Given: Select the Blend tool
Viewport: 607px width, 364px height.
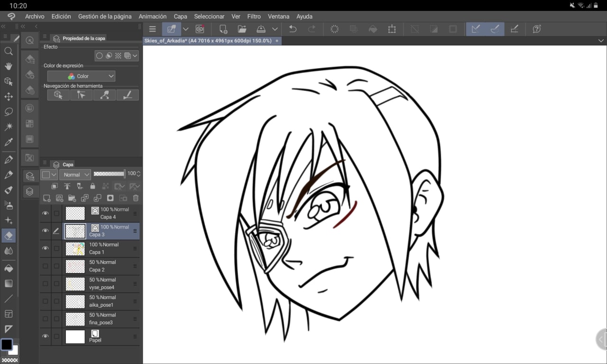Looking at the screenshot, I should pos(9,251).
